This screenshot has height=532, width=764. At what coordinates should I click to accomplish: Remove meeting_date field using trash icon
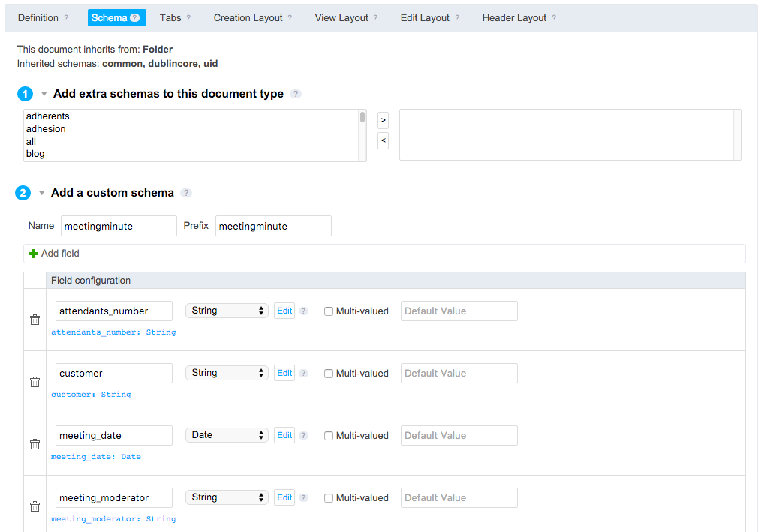(35, 444)
